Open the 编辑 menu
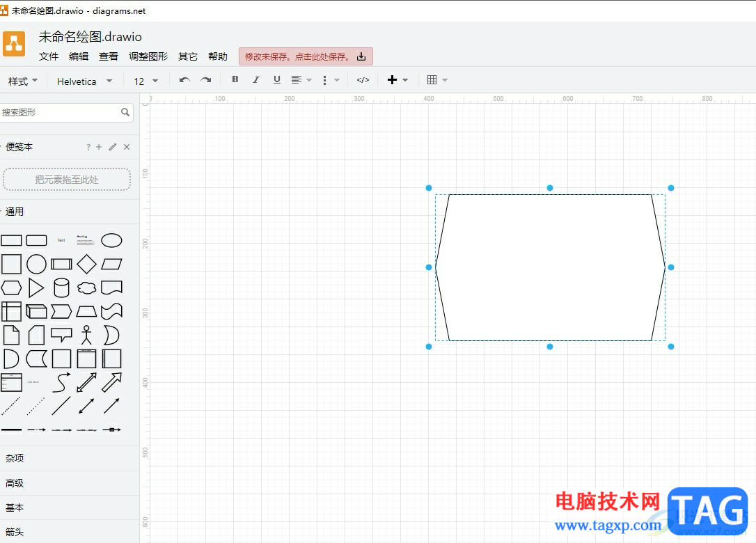 (79, 56)
